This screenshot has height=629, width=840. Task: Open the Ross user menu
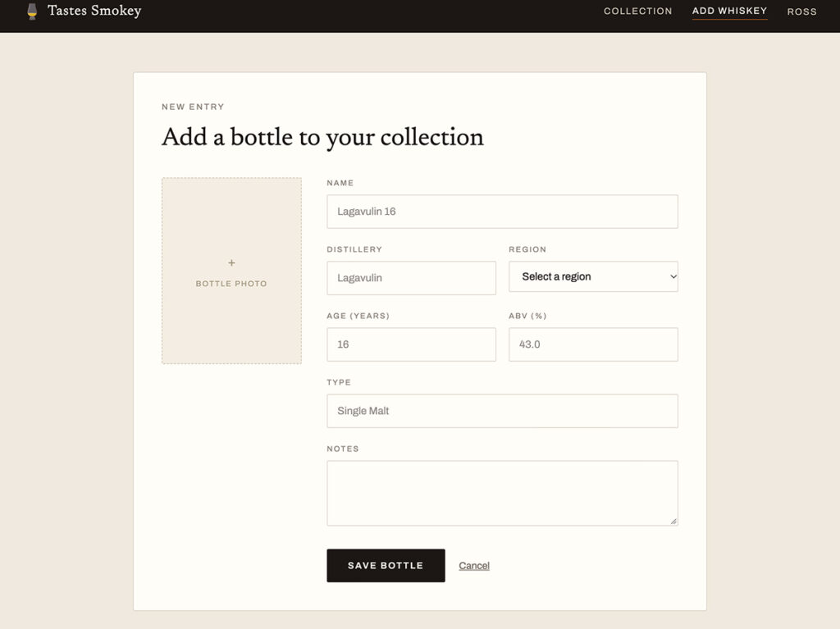(801, 11)
